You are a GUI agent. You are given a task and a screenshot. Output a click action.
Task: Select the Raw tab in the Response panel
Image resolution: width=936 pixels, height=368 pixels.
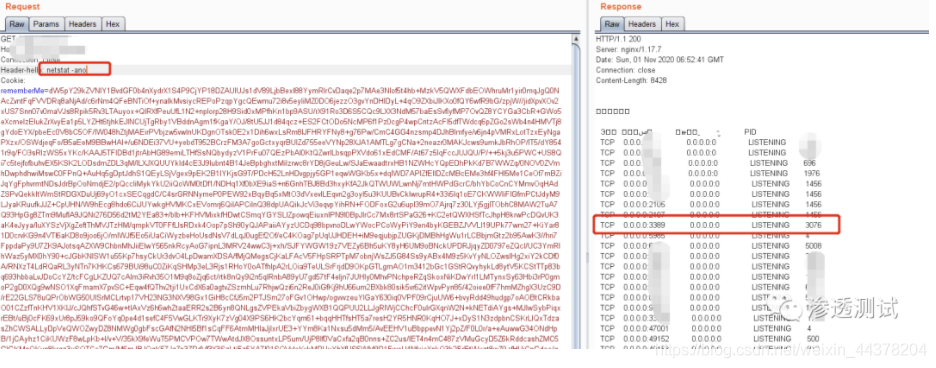(612, 24)
